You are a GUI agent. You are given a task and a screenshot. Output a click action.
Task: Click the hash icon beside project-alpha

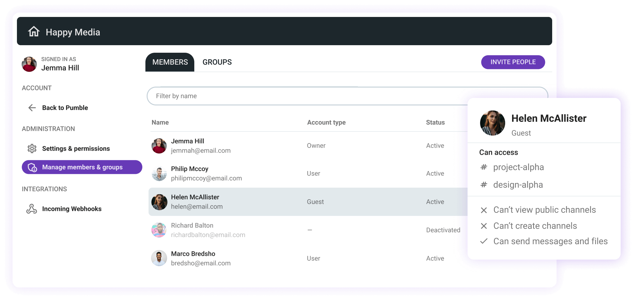point(484,167)
